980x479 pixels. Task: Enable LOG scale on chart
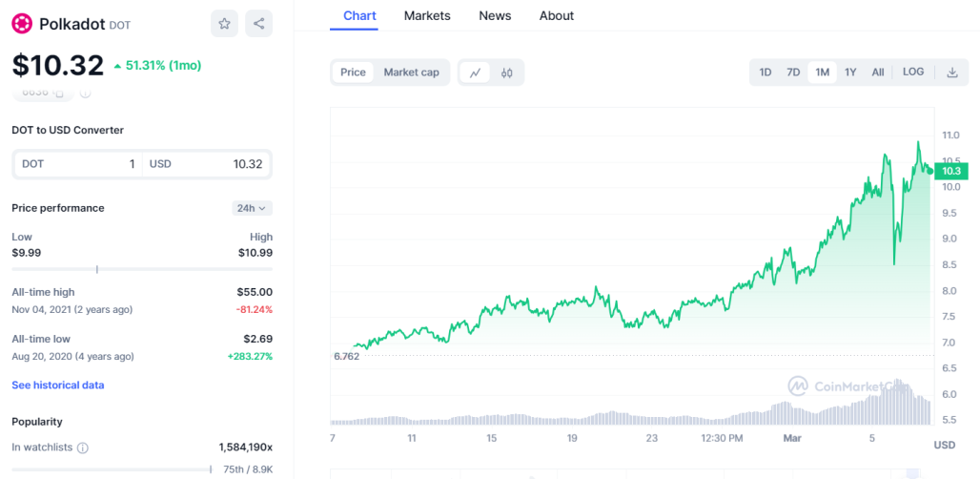click(913, 72)
